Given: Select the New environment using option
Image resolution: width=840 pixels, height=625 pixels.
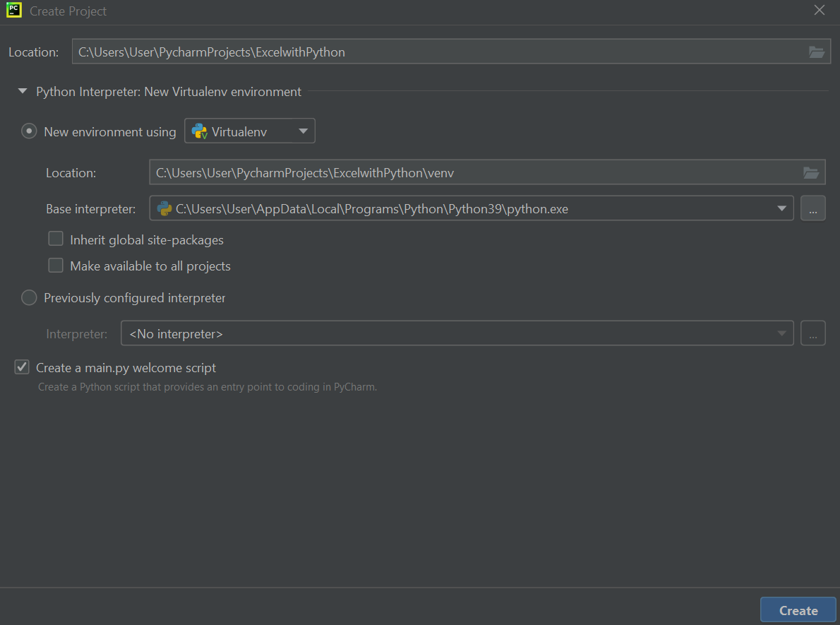Looking at the screenshot, I should pos(29,131).
